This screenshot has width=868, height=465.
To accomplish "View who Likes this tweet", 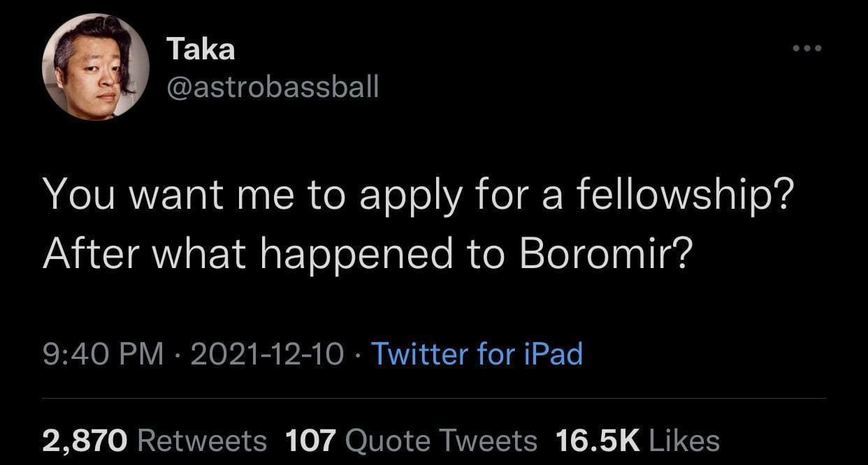I will (x=684, y=440).
